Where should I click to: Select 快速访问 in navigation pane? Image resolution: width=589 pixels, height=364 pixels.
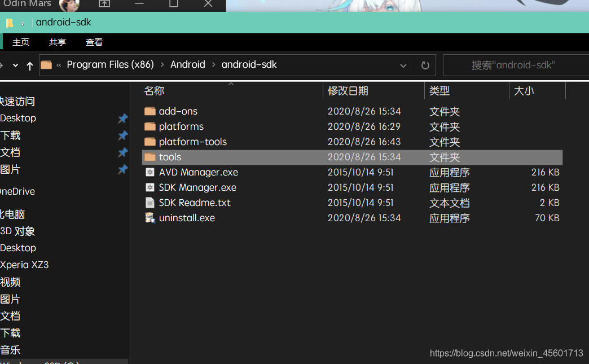17,102
